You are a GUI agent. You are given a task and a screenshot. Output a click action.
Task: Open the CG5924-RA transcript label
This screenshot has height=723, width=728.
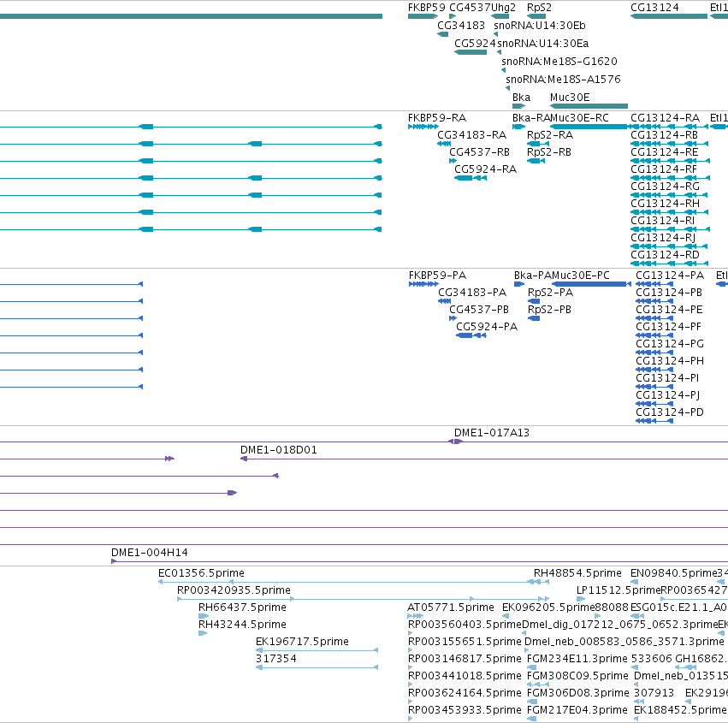point(485,169)
